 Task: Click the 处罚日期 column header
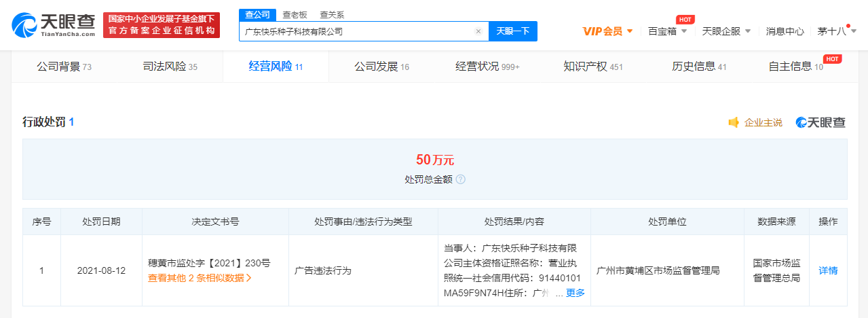101,222
